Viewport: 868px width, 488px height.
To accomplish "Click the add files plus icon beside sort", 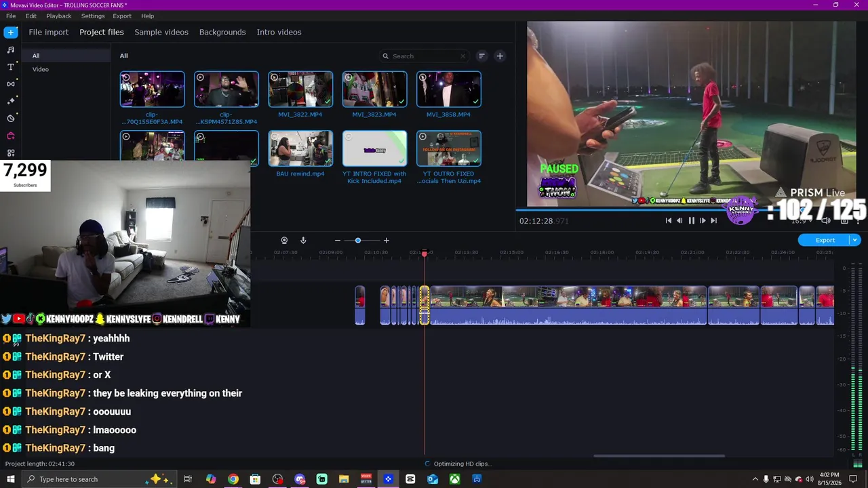I will [x=500, y=56].
